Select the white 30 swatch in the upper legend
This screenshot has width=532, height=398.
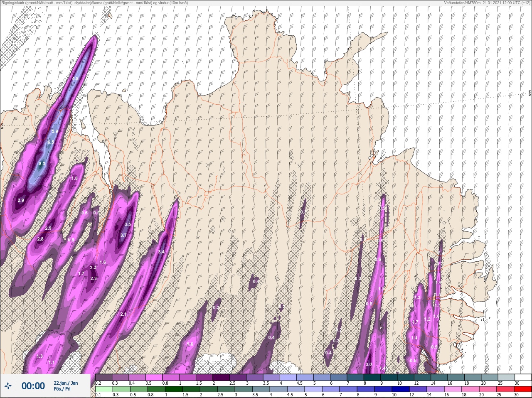[x=523, y=377]
